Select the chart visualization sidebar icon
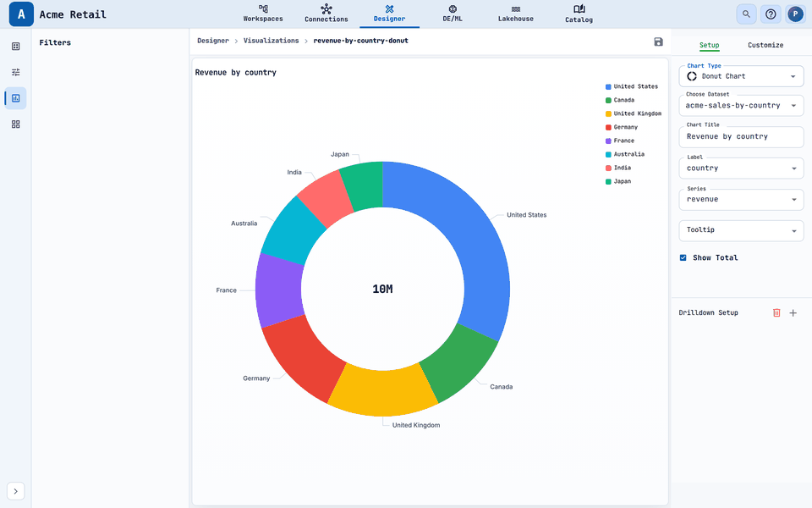Image resolution: width=812 pixels, height=508 pixels. [15, 98]
